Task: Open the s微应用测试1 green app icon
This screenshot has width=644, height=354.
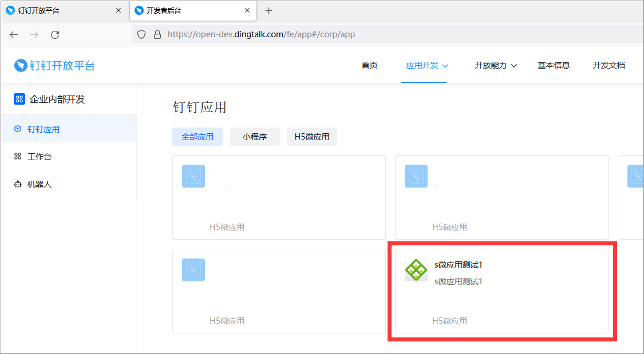Action: pyautogui.click(x=416, y=270)
